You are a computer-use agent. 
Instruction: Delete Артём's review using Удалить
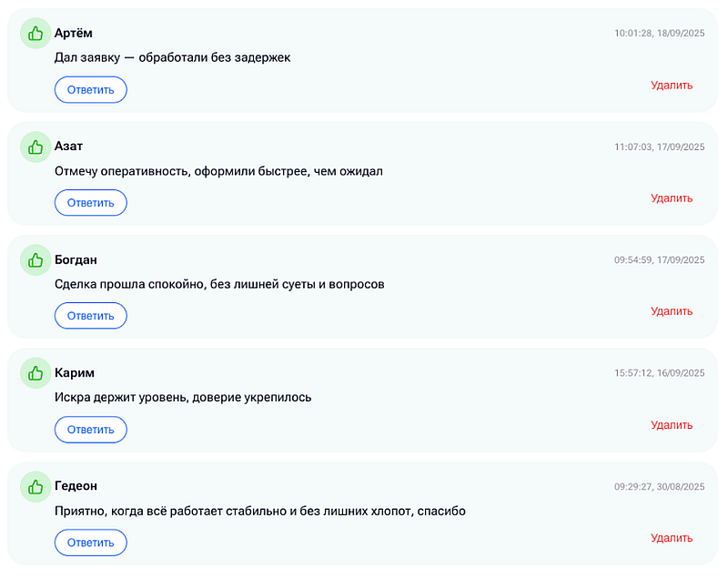672,86
